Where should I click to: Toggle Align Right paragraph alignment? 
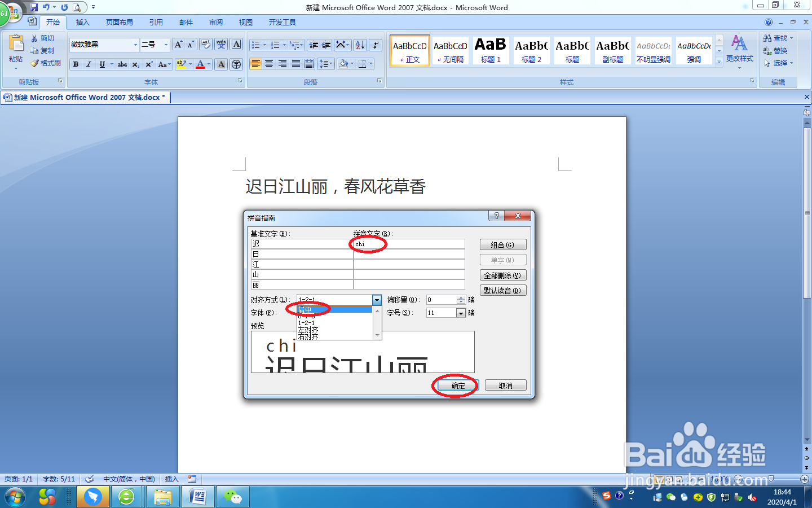click(283, 64)
